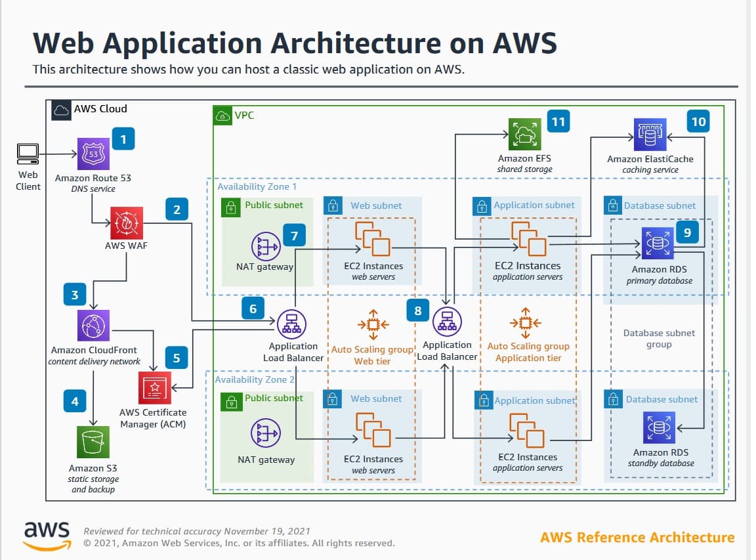Click the Auto Scaling group Web tier icon
756x560 pixels.
point(373,324)
